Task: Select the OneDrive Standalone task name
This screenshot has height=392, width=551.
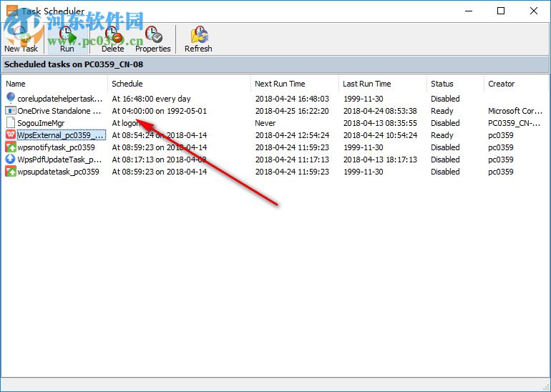Action: tap(59, 111)
